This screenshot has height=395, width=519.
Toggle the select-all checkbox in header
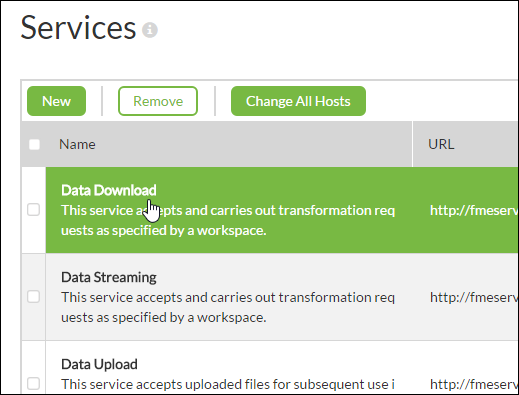point(34,144)
